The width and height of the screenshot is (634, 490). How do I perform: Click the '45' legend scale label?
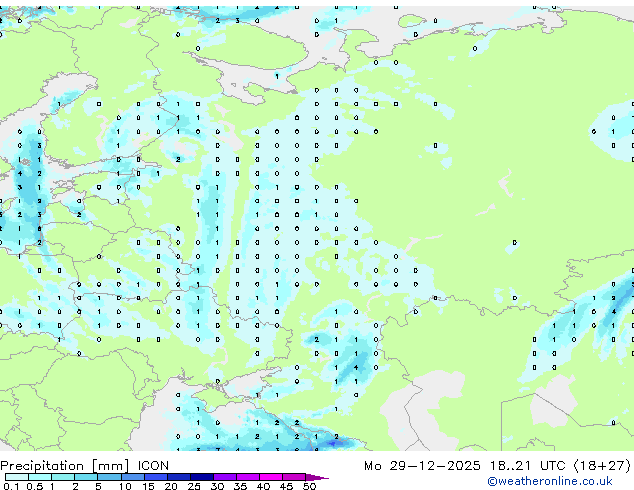pos(286,486)
